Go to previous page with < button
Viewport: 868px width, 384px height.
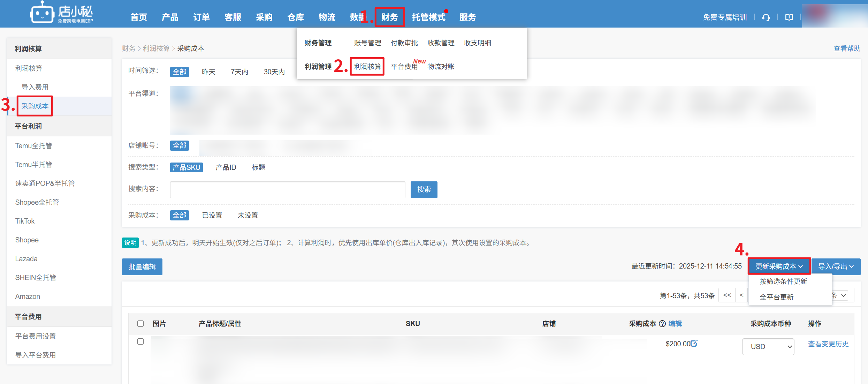741,295
